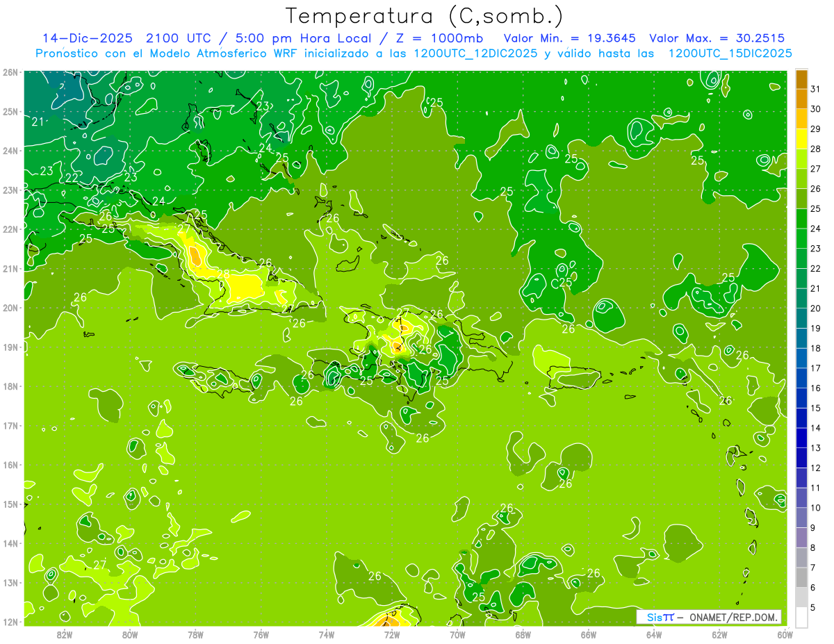Pick the teal legend color between 19 and 20
This screenshot has width=834, height=644.
pyautogui.click(x=801, y=319)
